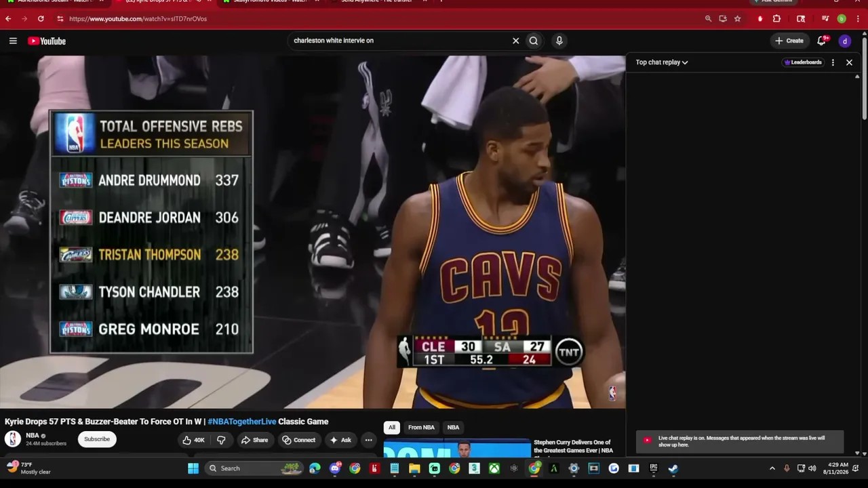
Task: Open the YouTube guide hamburger menu
Action: tap(13, 41)
